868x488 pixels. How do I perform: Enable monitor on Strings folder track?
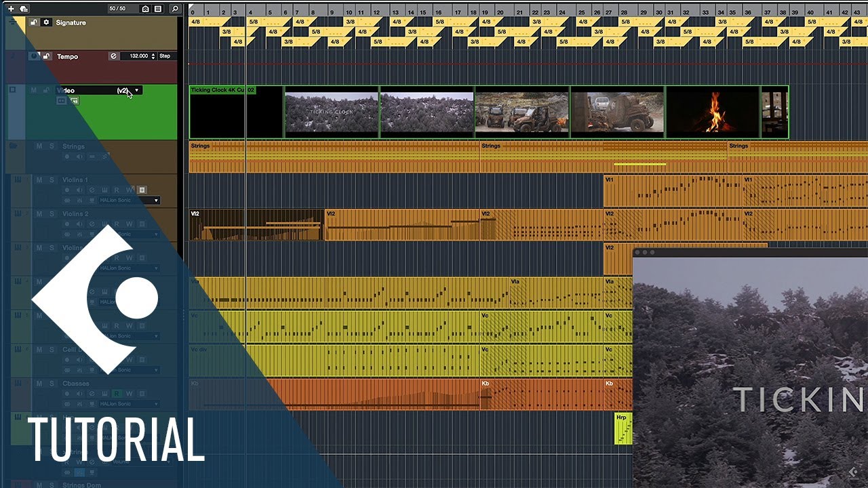[79, 157]
